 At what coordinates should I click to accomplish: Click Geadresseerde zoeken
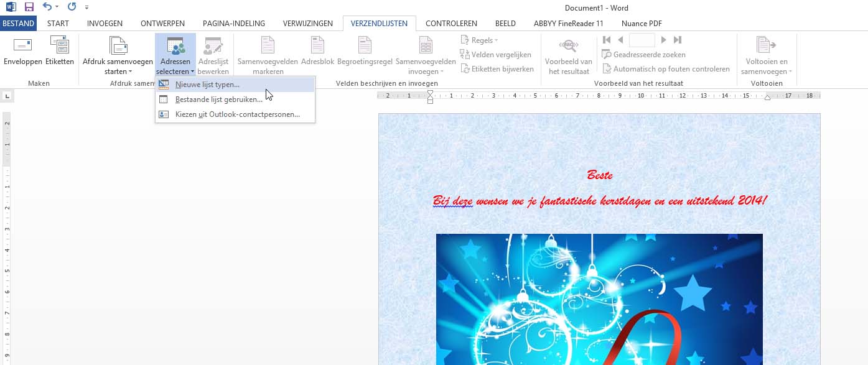[644, 55]
